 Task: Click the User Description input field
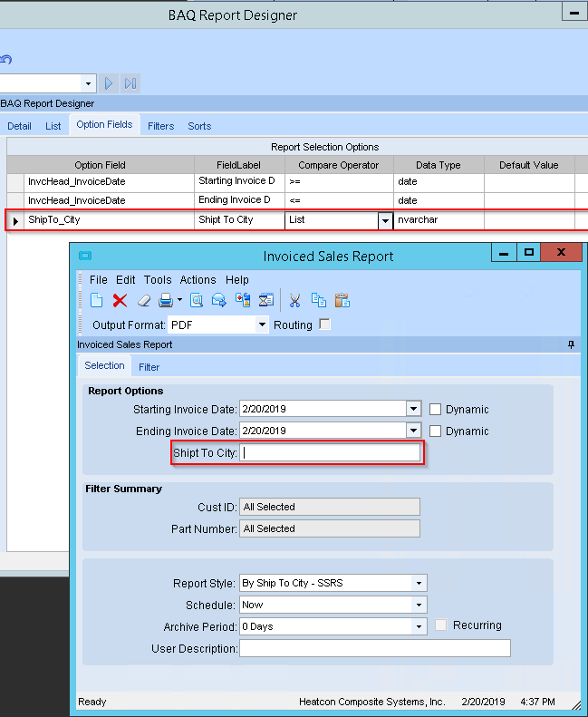[x=374, y=648]
